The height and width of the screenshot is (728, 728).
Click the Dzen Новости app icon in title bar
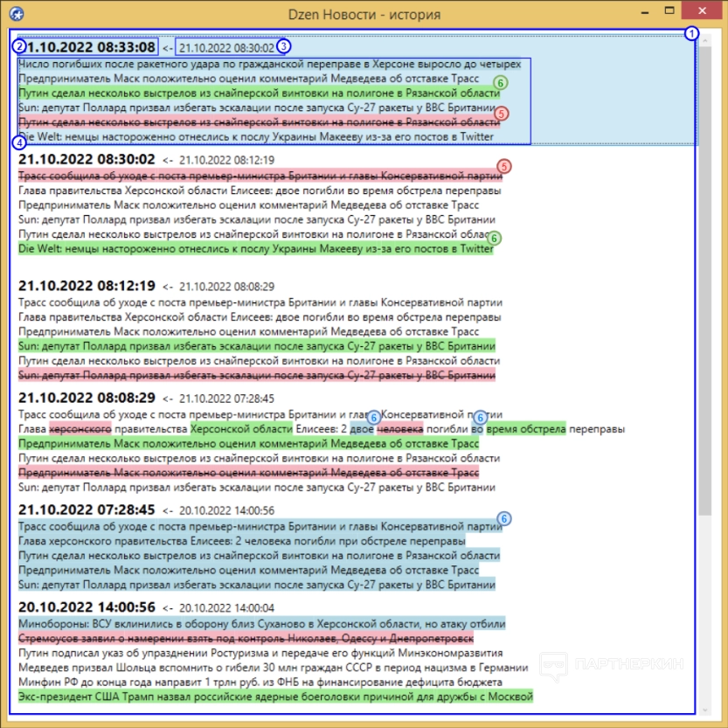tap(17, 14)
